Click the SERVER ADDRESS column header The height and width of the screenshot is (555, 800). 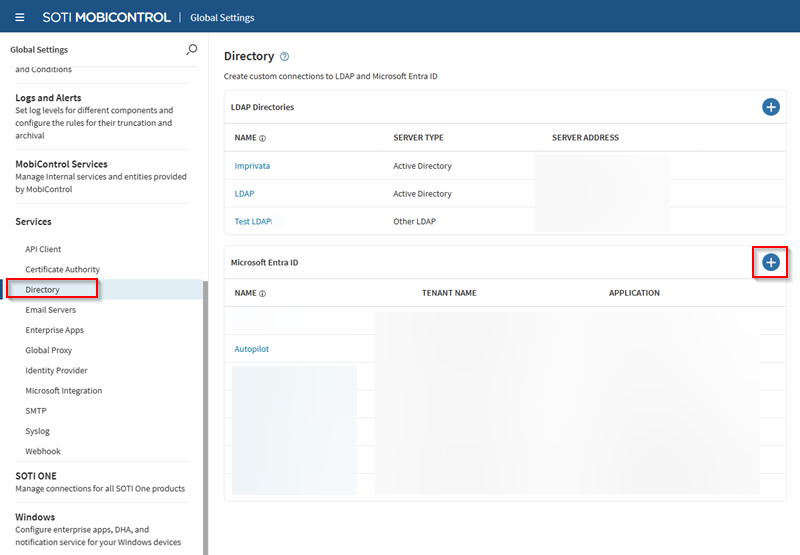(585, 138)
